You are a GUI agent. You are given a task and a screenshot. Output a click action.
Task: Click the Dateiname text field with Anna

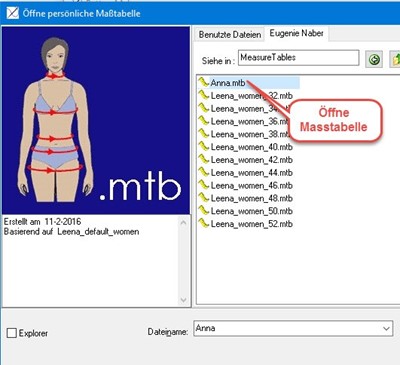[x=293, y=328]
